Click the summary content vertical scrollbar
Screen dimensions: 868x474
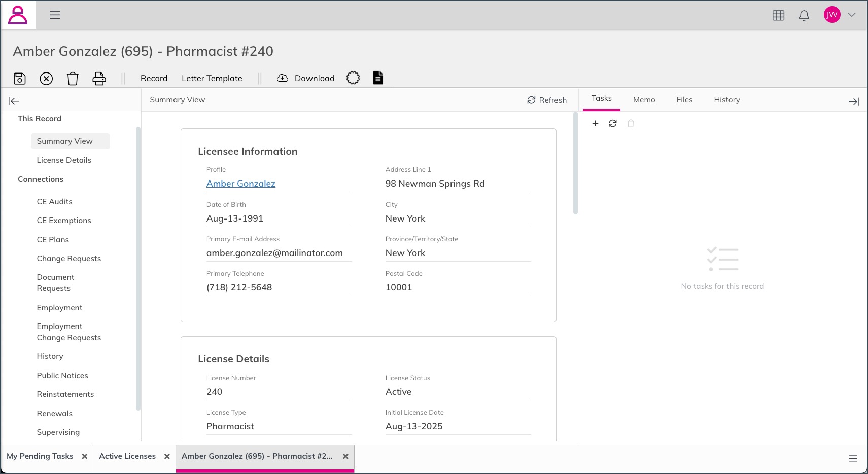(575, 163)
